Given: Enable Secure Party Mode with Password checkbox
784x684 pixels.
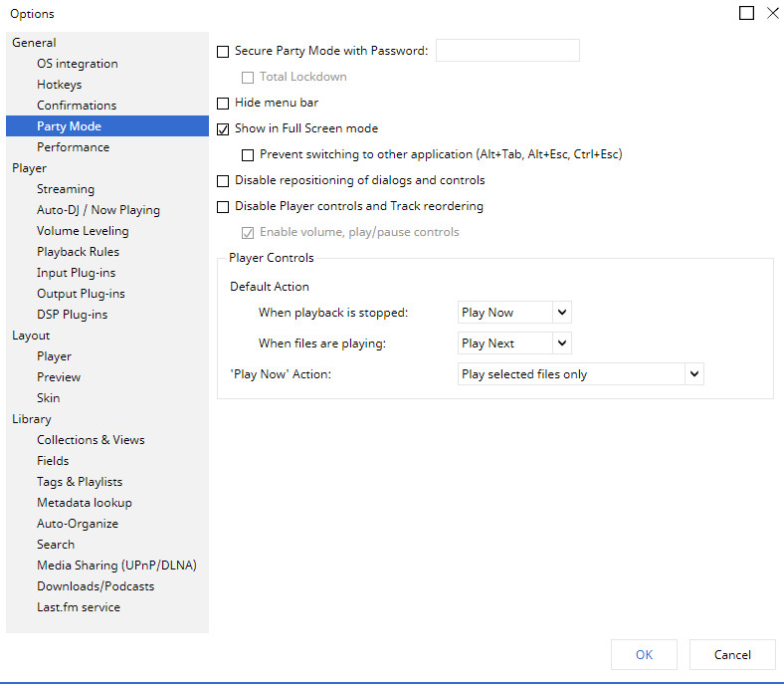Looking at the screenshot, I should 223,51.
